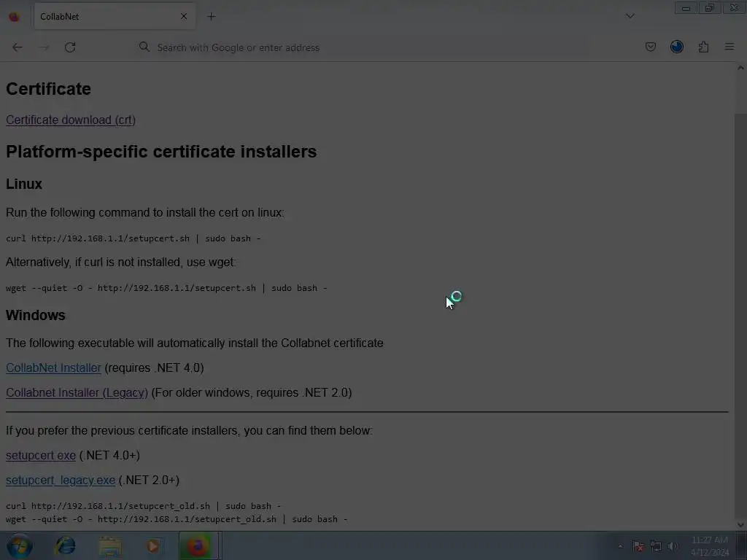Open the hamburger application menu

pyautogui.click(x=729, y=47)
